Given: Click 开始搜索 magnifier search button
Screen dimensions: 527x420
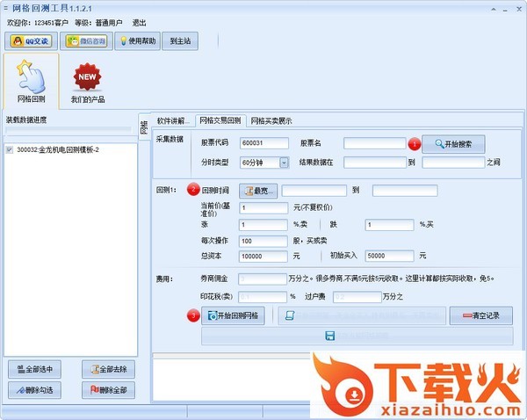Looking at the screenshot, I should tap(453, 143).
